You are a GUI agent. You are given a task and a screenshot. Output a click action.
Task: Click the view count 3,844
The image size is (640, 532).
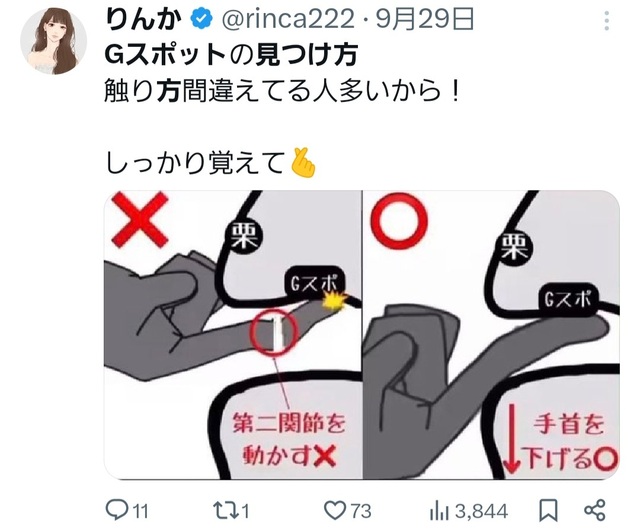click(481, 512)
